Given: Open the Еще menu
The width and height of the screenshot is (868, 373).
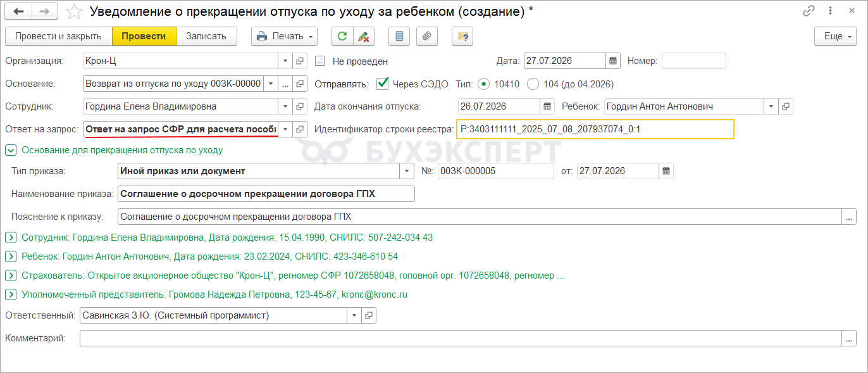Looking at the screenshot, I should [x=835, y=36].
